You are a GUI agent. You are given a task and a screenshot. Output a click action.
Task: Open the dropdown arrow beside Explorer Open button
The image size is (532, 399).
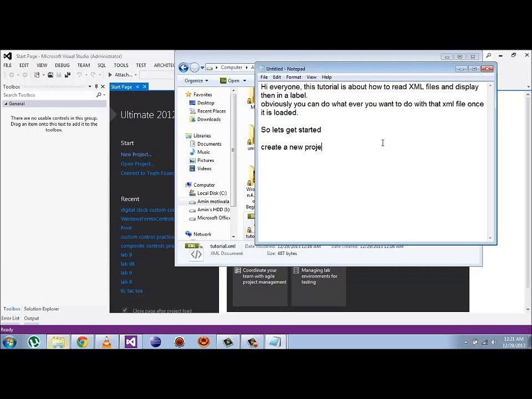(244, 81)
